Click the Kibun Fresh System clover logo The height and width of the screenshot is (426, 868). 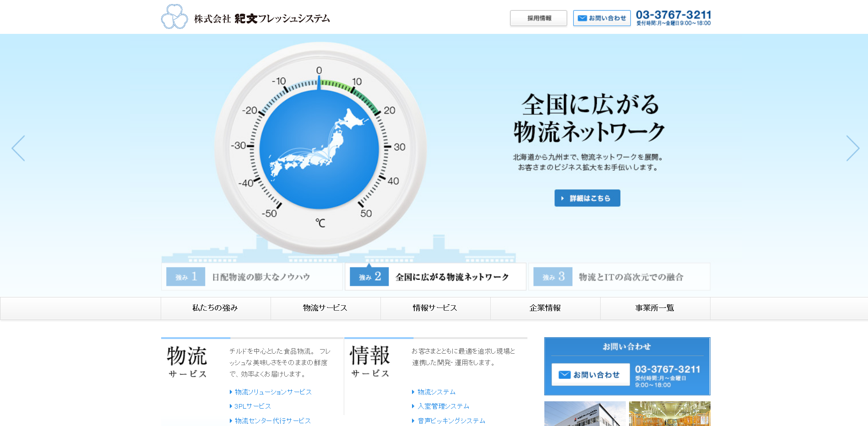[x=174, y=17]
